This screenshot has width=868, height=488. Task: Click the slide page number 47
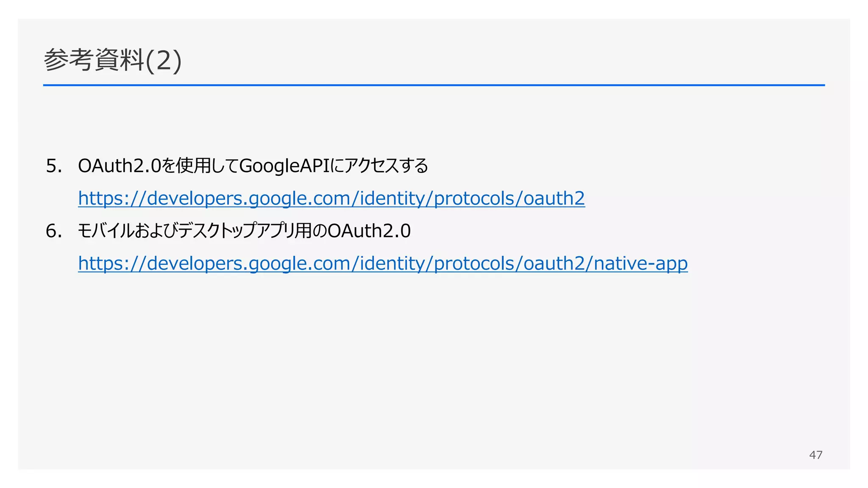[x=815, y=455]
